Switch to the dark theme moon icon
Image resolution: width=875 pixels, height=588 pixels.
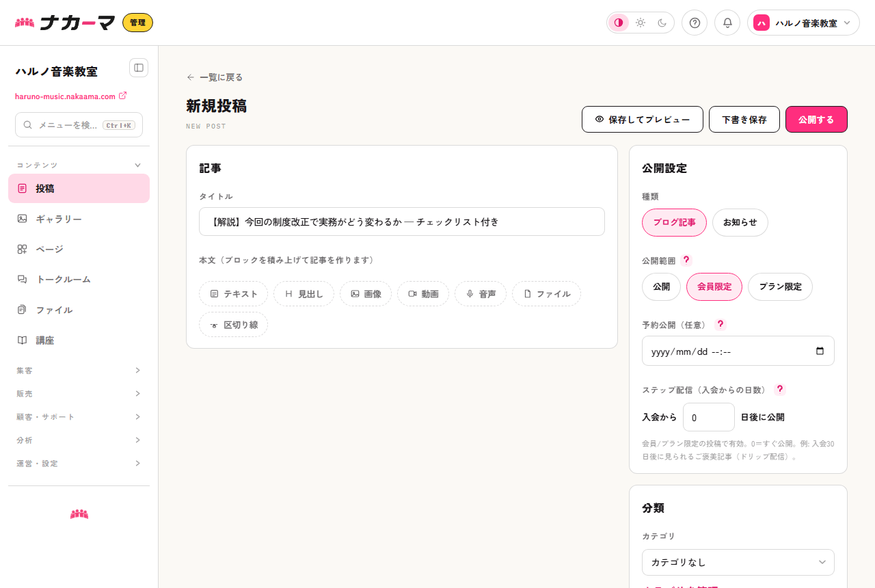click(x=662, y=23)
